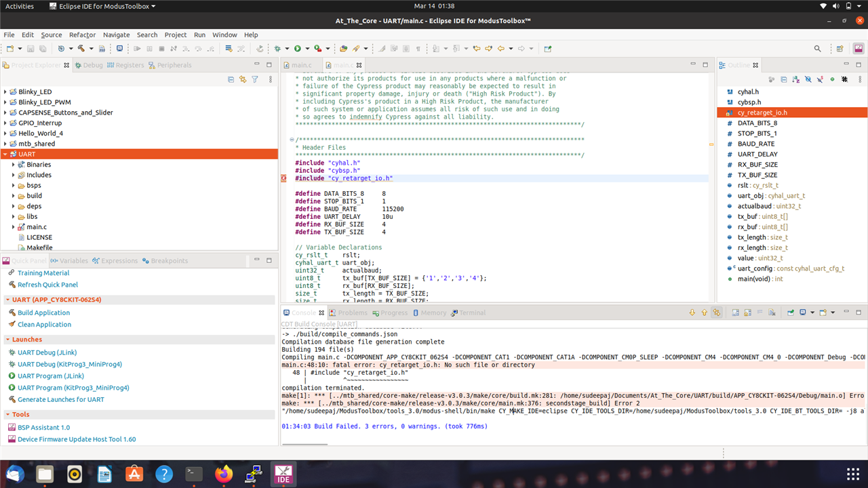Image resolution: width=868 pixels, height=488 pixels.
Task: Collapse the UART project tree
Action: pyautogui.click(x=5, y=154)
